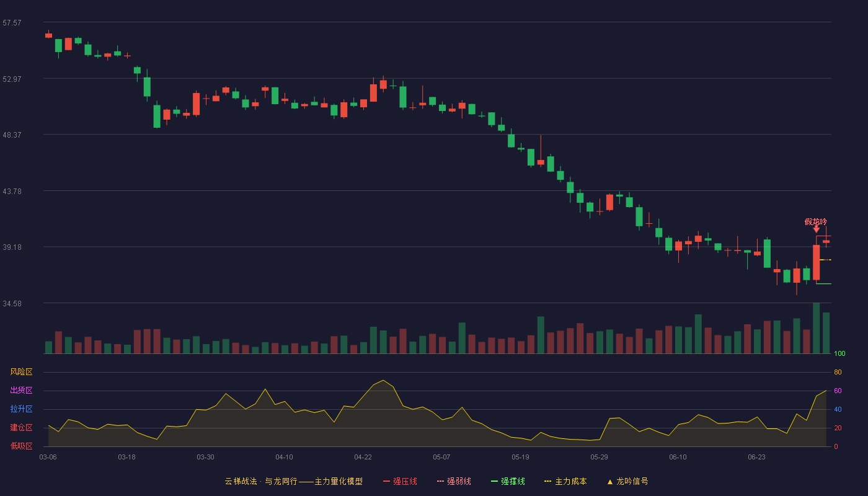This screenshot has width=868, height=496.
Task: Click the 假龙吟 signal label
Action: click(x=816, y=222)
